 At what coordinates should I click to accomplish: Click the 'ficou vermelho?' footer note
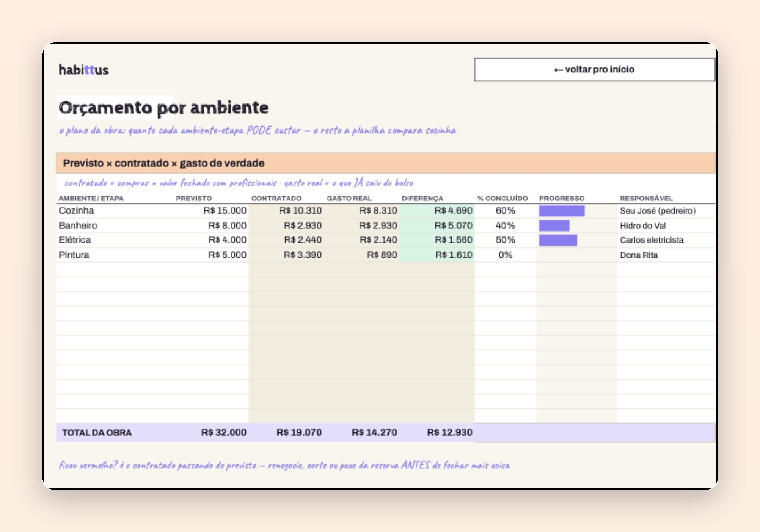click(x=284, y=465)
